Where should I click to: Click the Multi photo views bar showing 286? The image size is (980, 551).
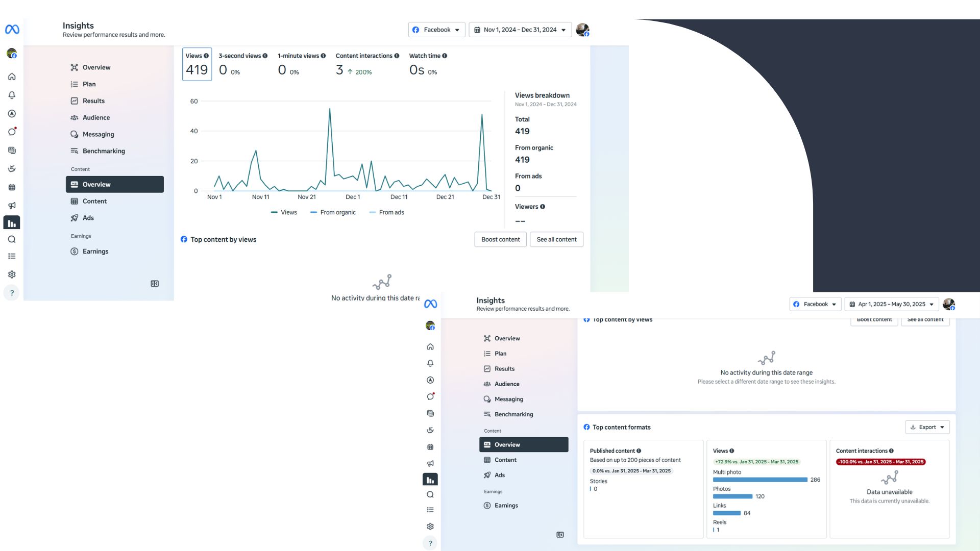tap(759, 480)
